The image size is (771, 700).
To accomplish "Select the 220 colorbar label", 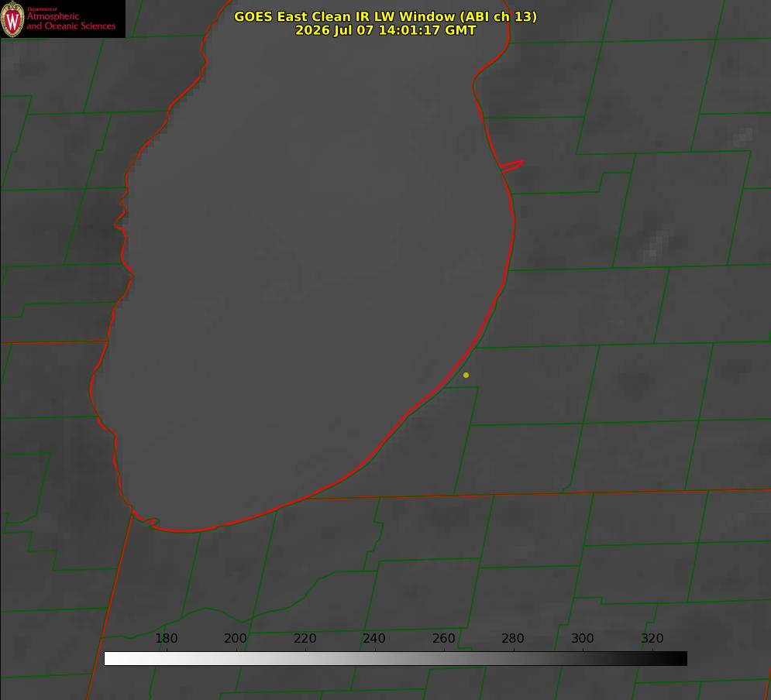I will coord(305,638).
